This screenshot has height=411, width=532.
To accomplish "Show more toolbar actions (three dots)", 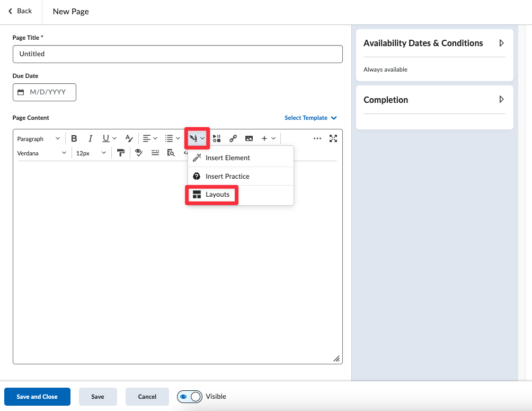I will coord(317,138).
